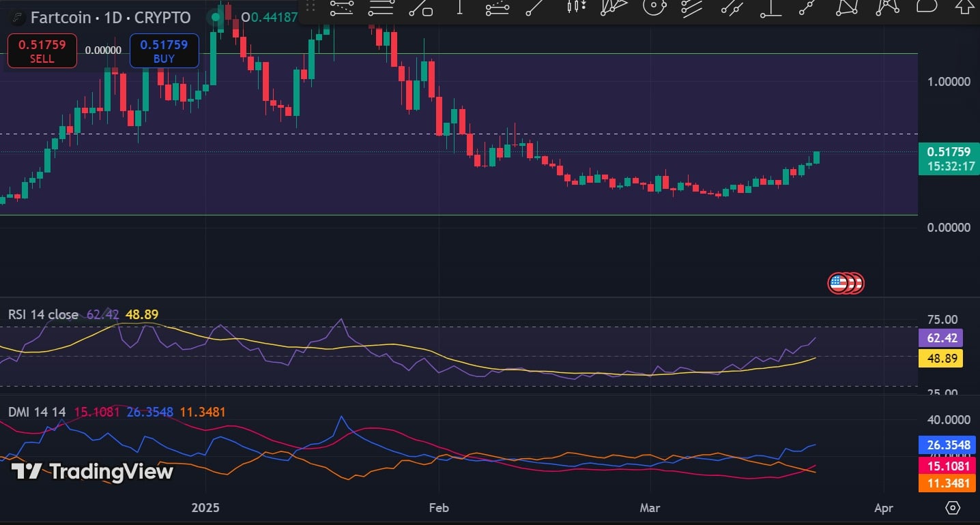Click the 0.00000 spread value between Sell and Buy
The image size is (980, 525).
coord(103,50)
